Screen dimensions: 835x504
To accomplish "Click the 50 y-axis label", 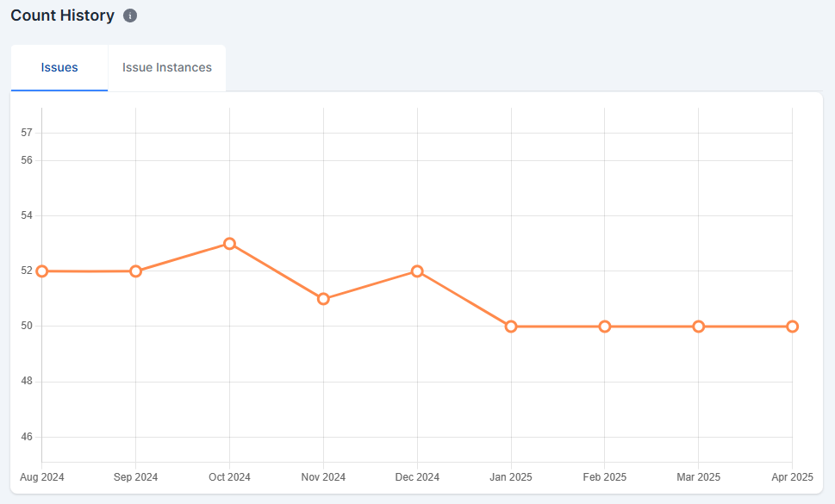I will pos(27,327).
